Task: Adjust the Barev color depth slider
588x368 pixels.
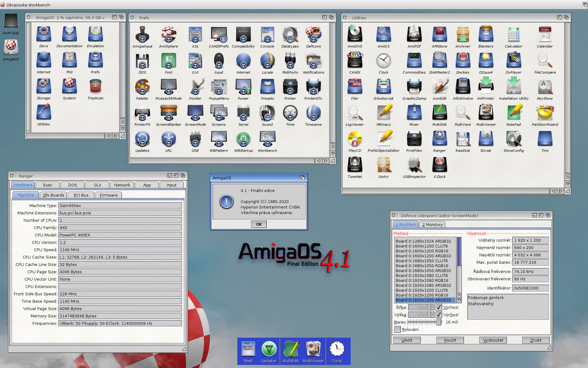Action: click(439, 322)
